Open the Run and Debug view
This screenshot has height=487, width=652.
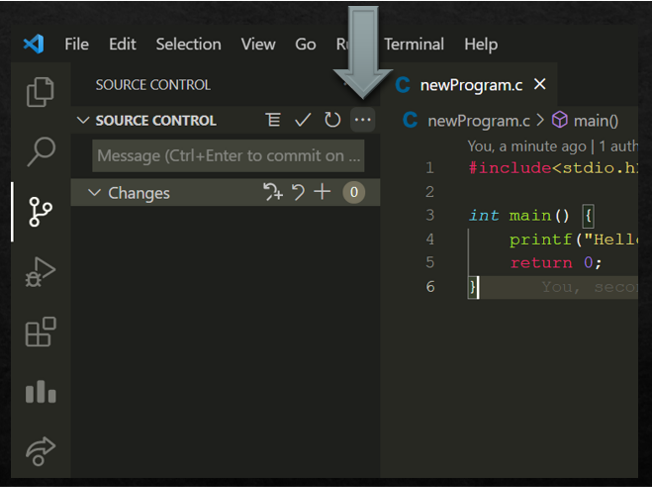tap(40, 272)
